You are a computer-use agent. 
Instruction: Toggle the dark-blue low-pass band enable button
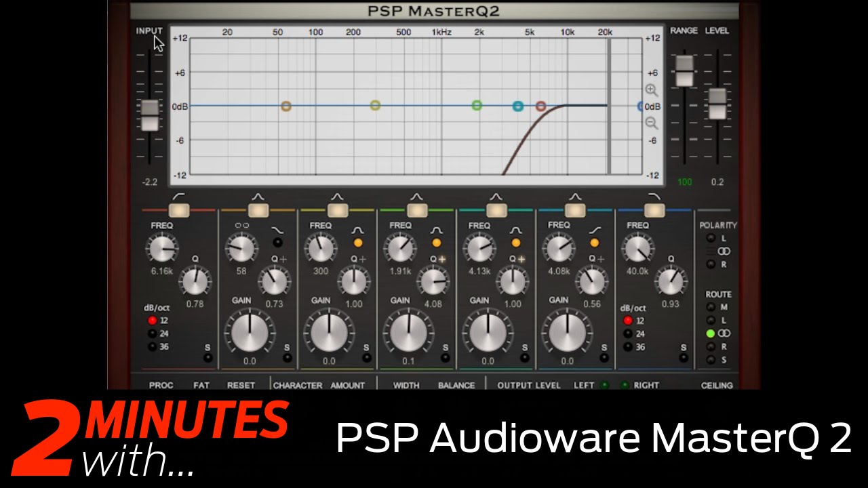point(654,210)
